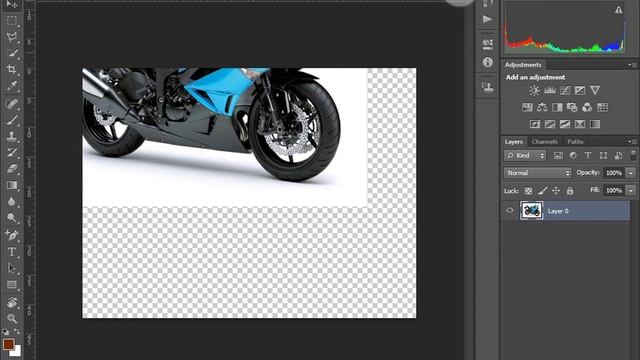Open the Adjustments panel options menu

click(x=632, y=65)
